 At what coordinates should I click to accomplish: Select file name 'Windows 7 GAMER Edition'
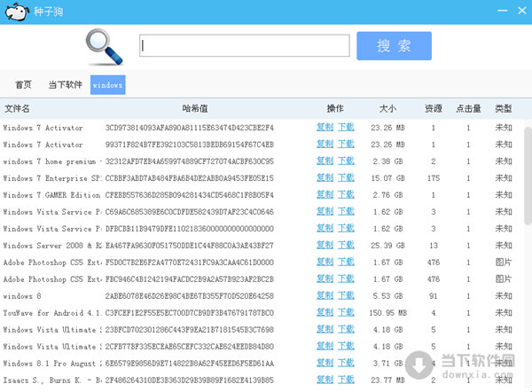click(x=51, y=195)
